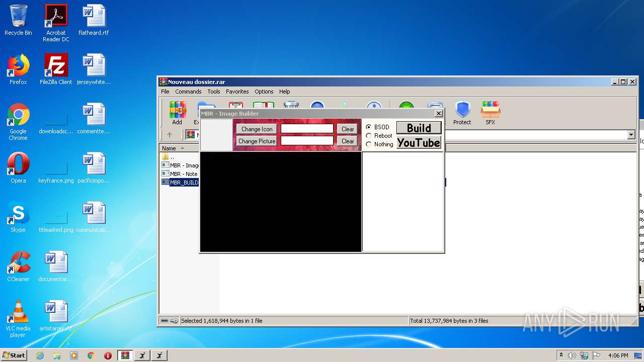644x362 pixels.
Task: Launch CCleaner desktop icon
Action: [x=18, y=267]
